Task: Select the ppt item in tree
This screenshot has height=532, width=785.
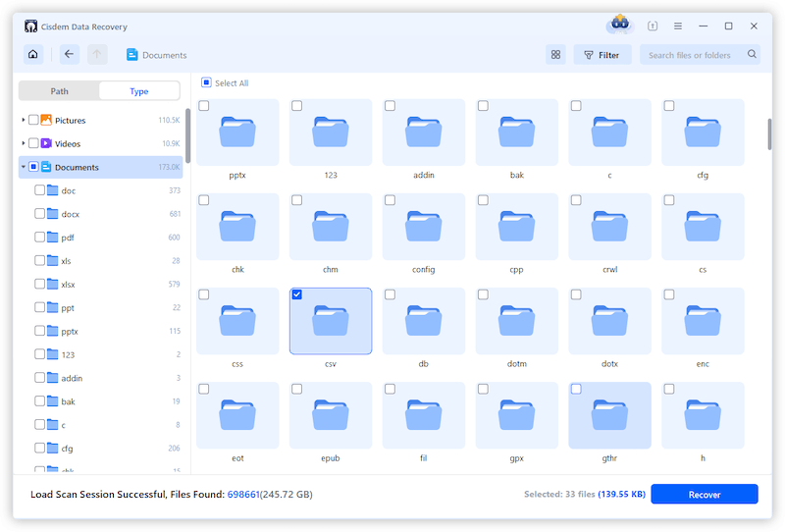Action: (x=101, y=307)
